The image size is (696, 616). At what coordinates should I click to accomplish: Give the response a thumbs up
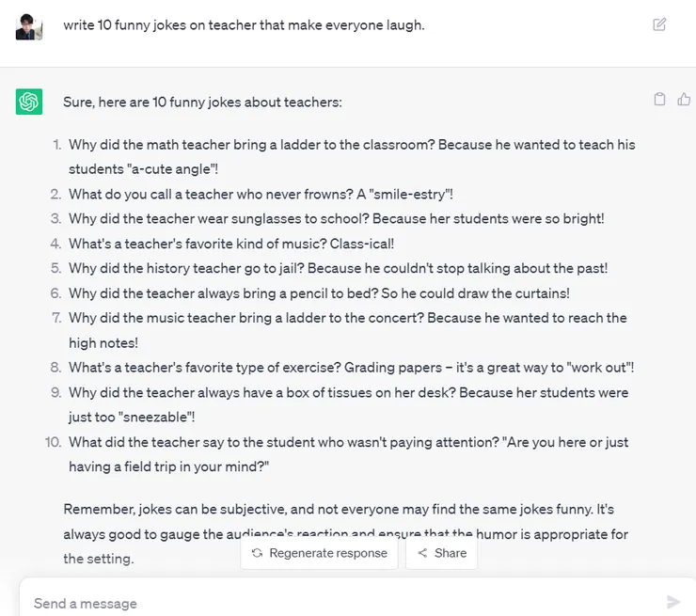[x=684, y=99]
